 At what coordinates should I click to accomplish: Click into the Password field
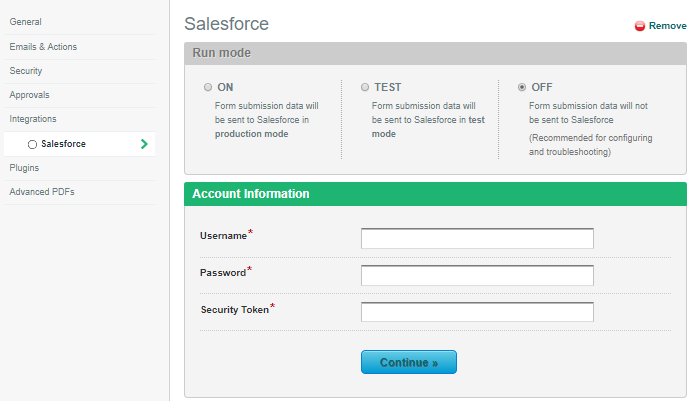point(477,275)
